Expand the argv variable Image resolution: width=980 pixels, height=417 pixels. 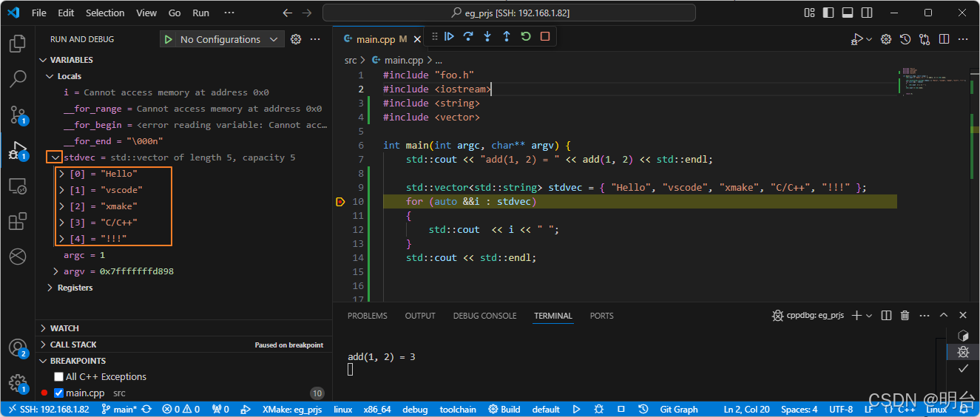[x=56, y=271]
